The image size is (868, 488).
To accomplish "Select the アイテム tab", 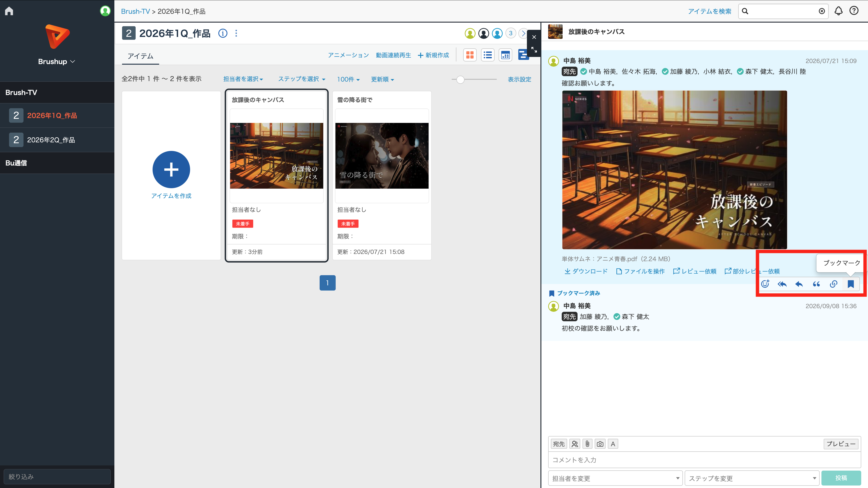I will pyautogui.click(x=141, y=56).
